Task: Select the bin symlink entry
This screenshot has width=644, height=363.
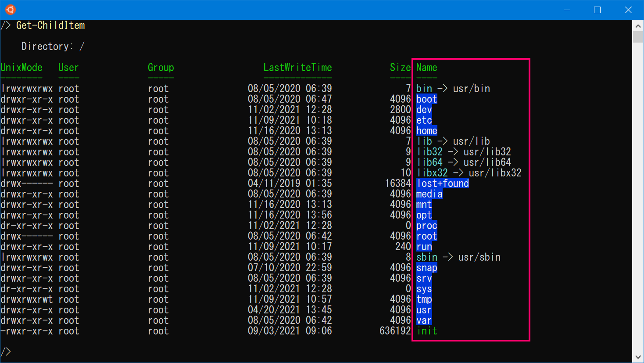Action: tap(424, 88)
